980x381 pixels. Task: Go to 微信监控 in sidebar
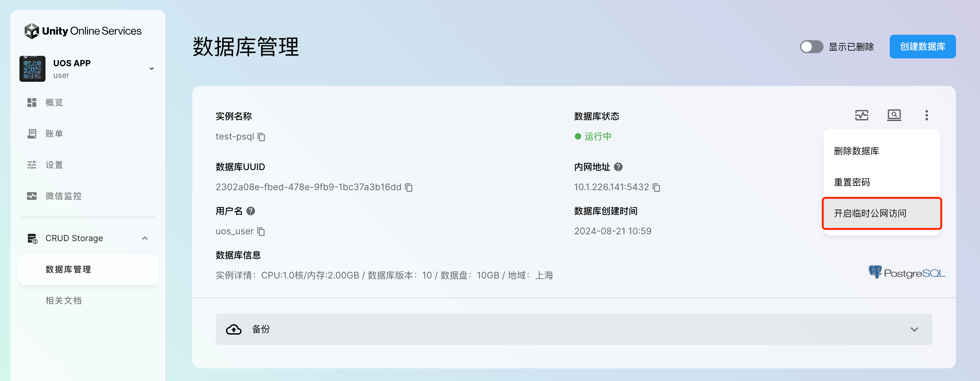(64, 196)
